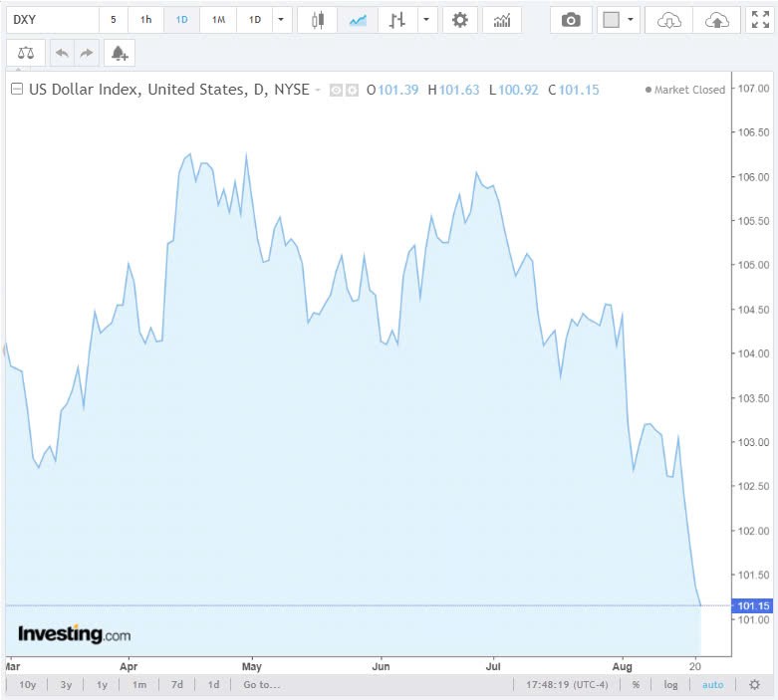
Task: Open the layout selector dropdown arrow
Action: pyautogui.click(x=631, y=20)
